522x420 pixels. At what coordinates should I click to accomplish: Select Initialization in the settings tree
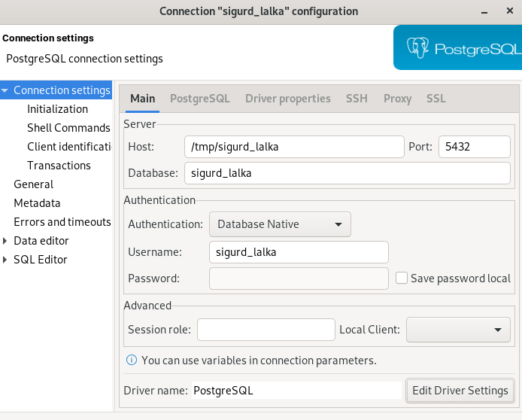click(57, 109)
